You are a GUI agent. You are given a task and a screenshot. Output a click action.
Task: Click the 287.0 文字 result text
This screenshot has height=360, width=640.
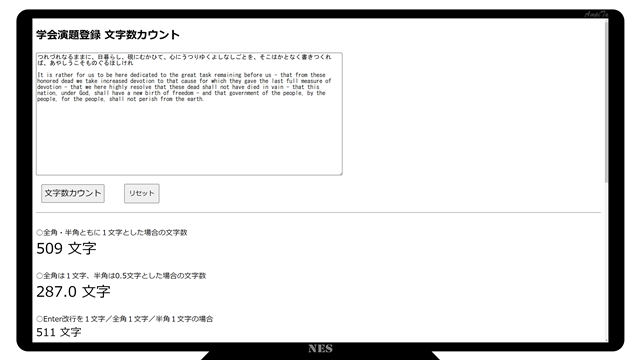click(73, 292)
